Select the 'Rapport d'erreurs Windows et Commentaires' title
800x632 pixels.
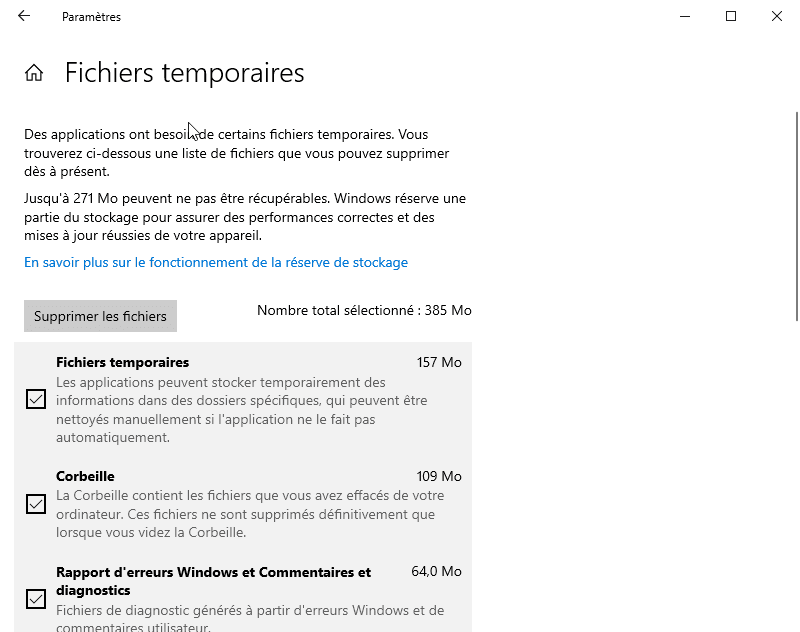coord(213,572)
